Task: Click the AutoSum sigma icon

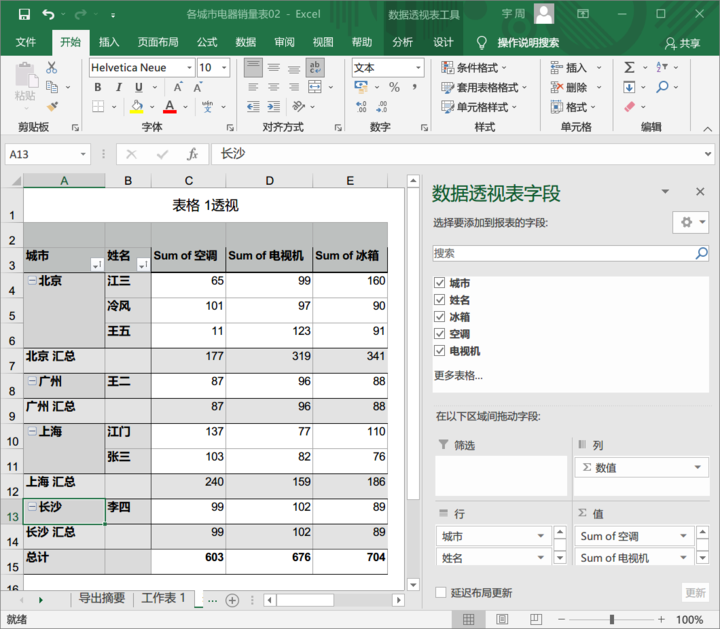Action: click(x=629, y=68)
